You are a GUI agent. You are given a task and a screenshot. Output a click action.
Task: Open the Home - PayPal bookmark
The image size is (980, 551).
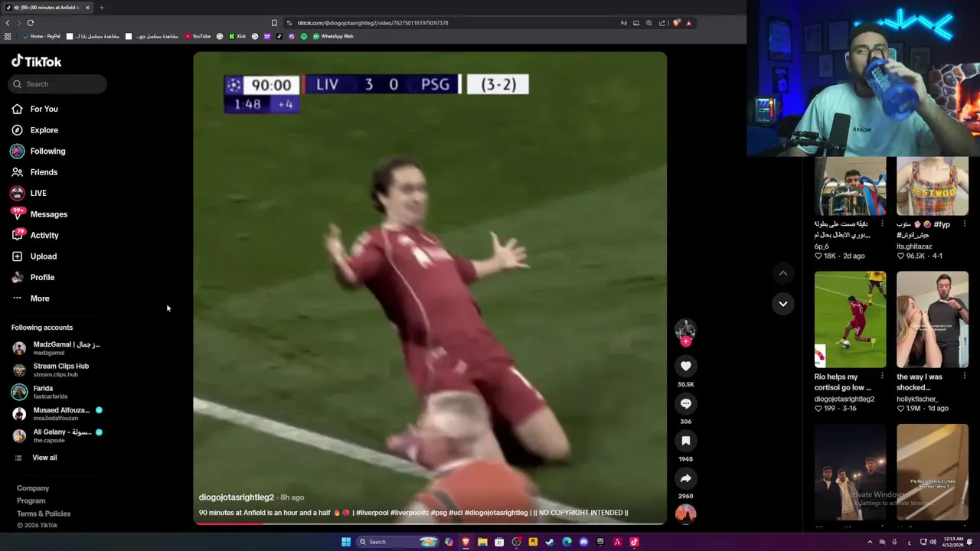pyautogui.click(x=41, y=36)
